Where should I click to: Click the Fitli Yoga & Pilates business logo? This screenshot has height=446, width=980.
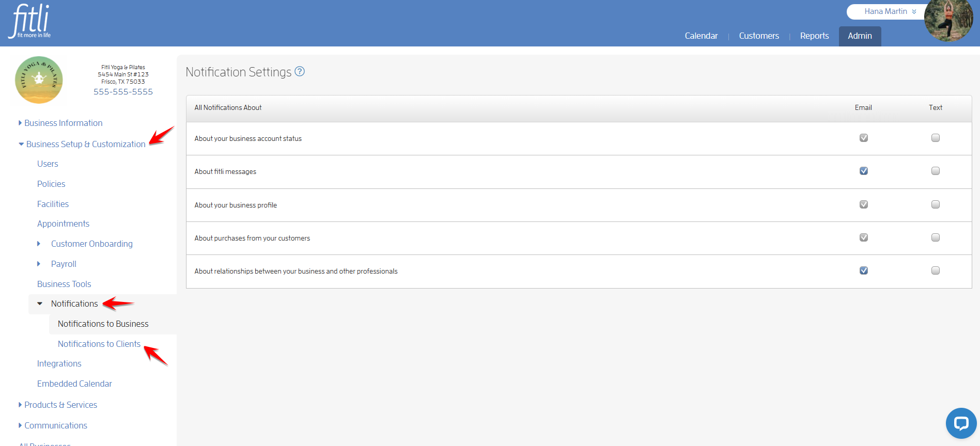39,80
